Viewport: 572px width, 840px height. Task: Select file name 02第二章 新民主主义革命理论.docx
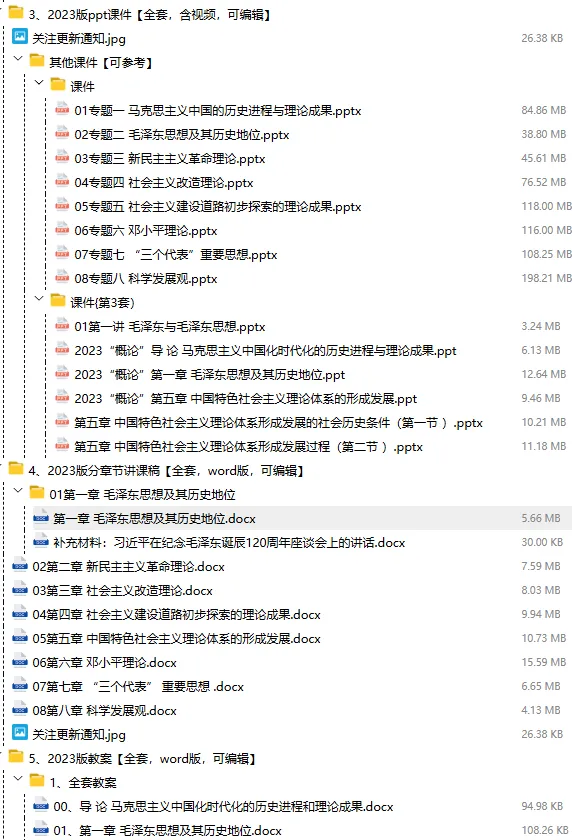tap(129, 566)
